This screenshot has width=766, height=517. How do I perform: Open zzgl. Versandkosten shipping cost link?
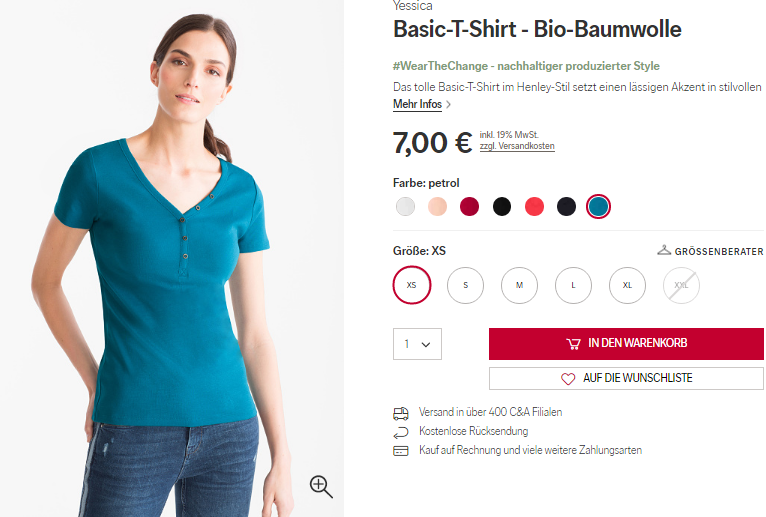[x=517, y=146]
